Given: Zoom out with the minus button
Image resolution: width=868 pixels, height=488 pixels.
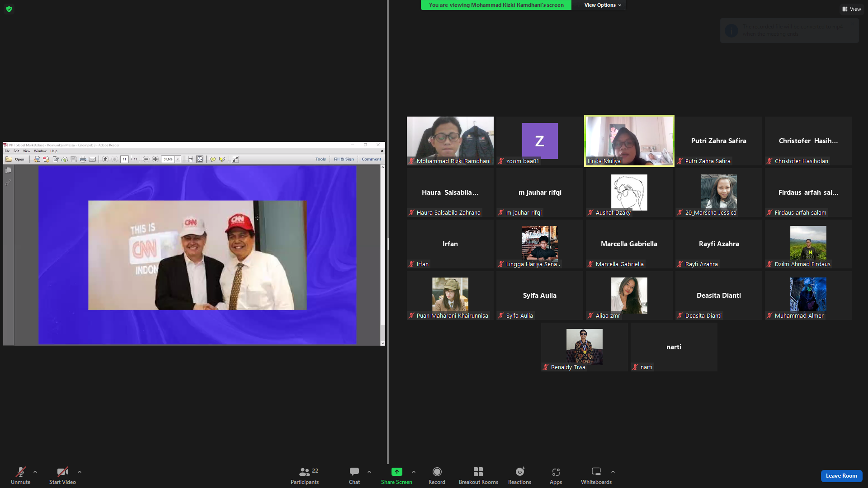Looking at the screenshot, I should click(146, 159).
